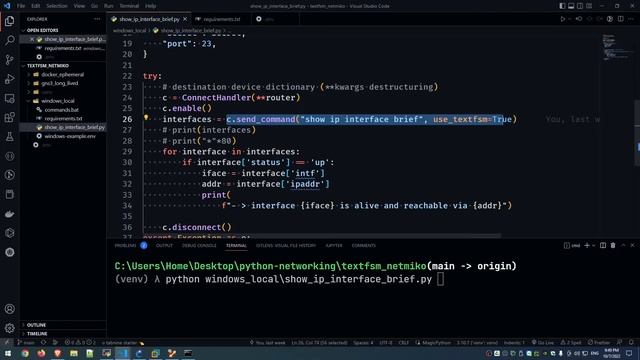Click the split terminal icon

click(x=603, y=245)
